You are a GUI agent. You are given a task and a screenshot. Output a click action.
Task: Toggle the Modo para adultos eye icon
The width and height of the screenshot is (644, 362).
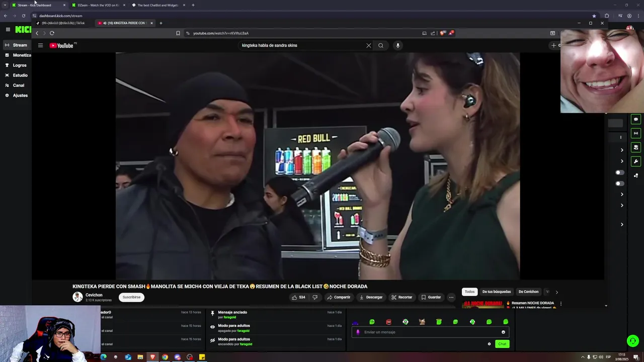[212, 327]
